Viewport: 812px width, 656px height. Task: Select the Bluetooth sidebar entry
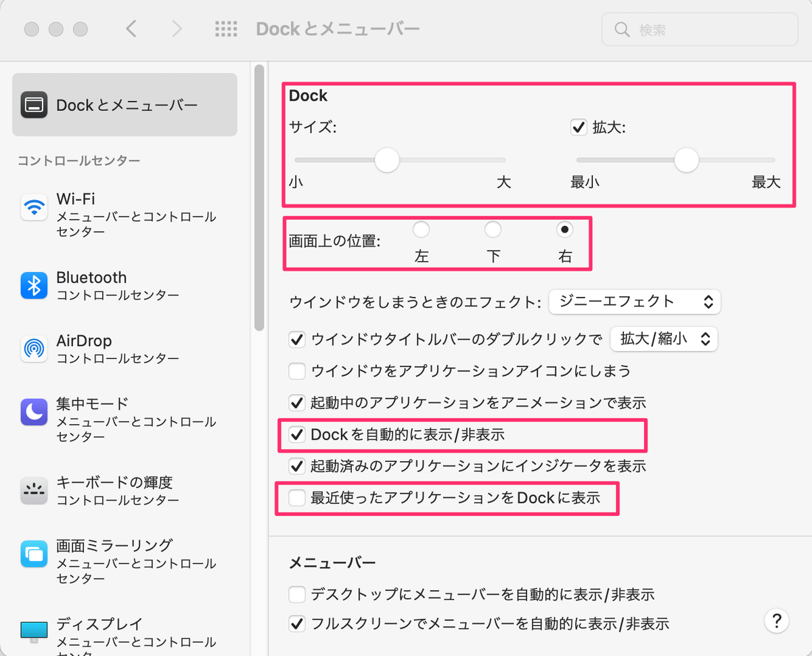[125, 285]
